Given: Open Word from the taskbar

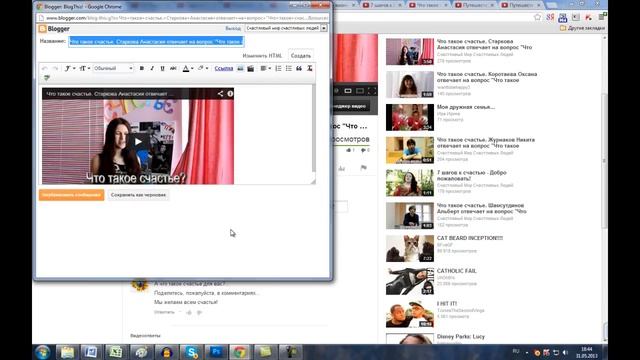Looking at the screenshot, I should (91, 352).
